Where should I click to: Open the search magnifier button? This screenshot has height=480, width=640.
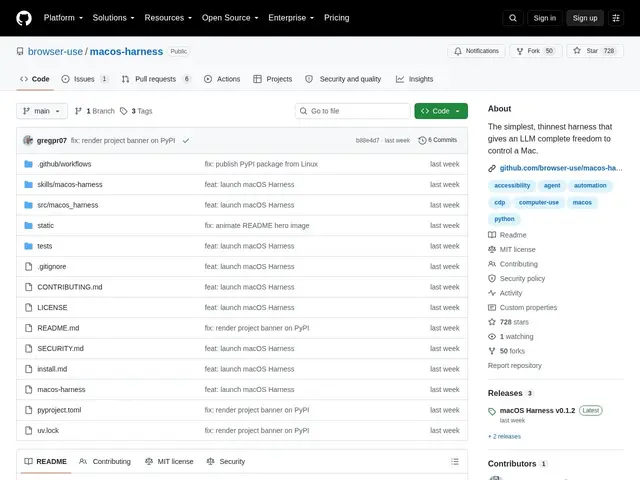[513, 18]
